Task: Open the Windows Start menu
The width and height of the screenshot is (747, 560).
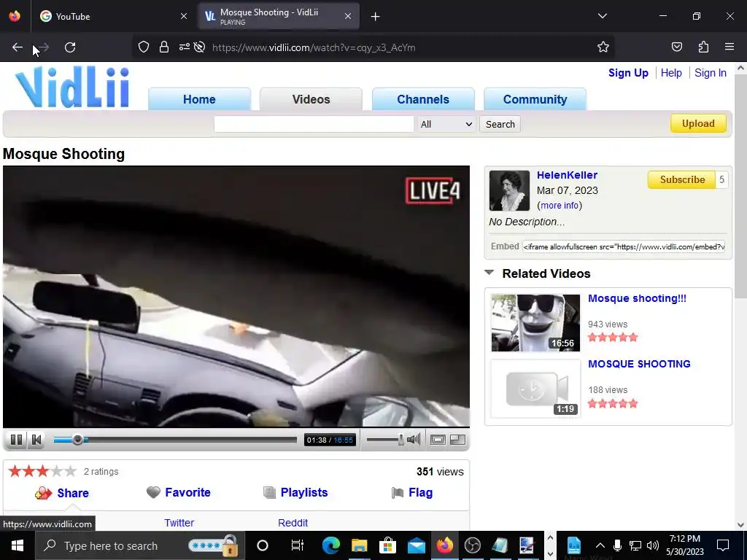Action: (18, 545)
